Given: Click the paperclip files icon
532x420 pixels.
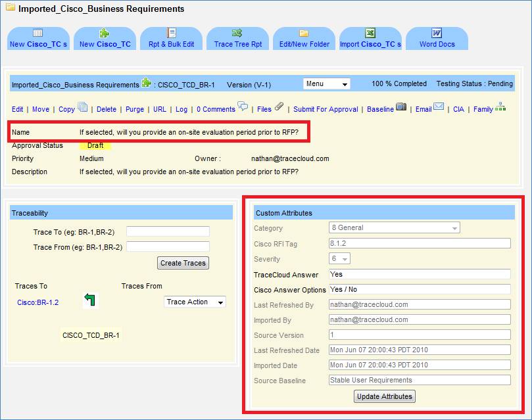Looking at the screenshot, I should coord(279,106).
